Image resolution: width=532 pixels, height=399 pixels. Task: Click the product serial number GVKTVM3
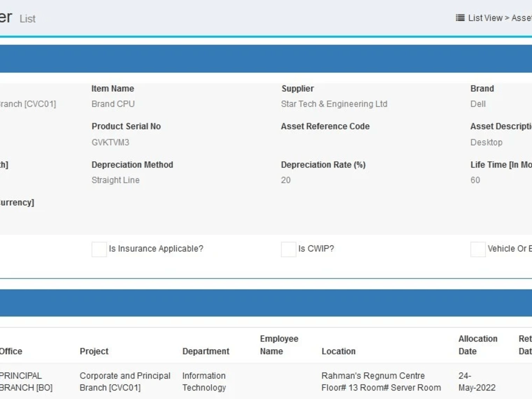point(110,142)
